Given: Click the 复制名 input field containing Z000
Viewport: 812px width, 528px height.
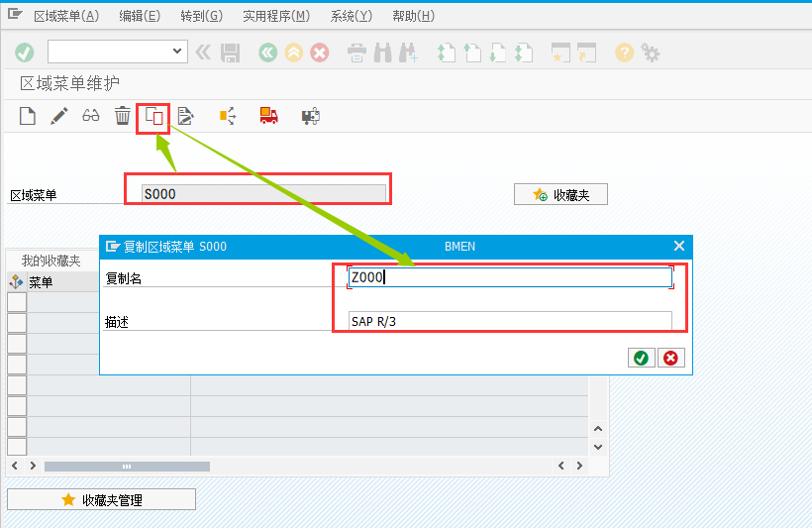Looking at the screenshot, I should point(510,277).
